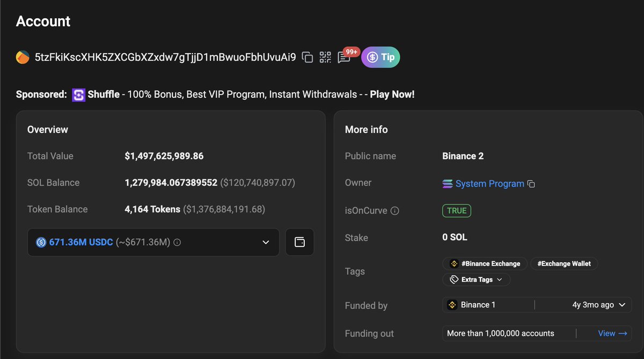Select the account address text 5tzFkiKsc...
Viewport: 644px width, 359px height.
click(165, 57)
